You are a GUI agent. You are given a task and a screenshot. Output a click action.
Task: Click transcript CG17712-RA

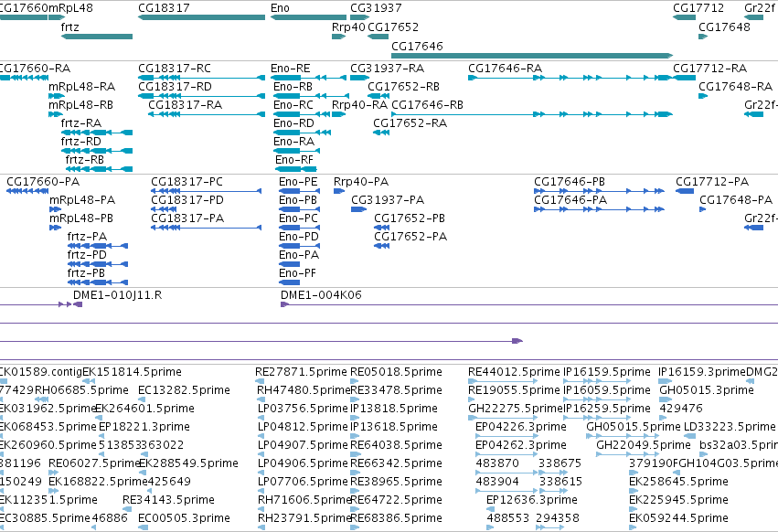tap(710, 68)
